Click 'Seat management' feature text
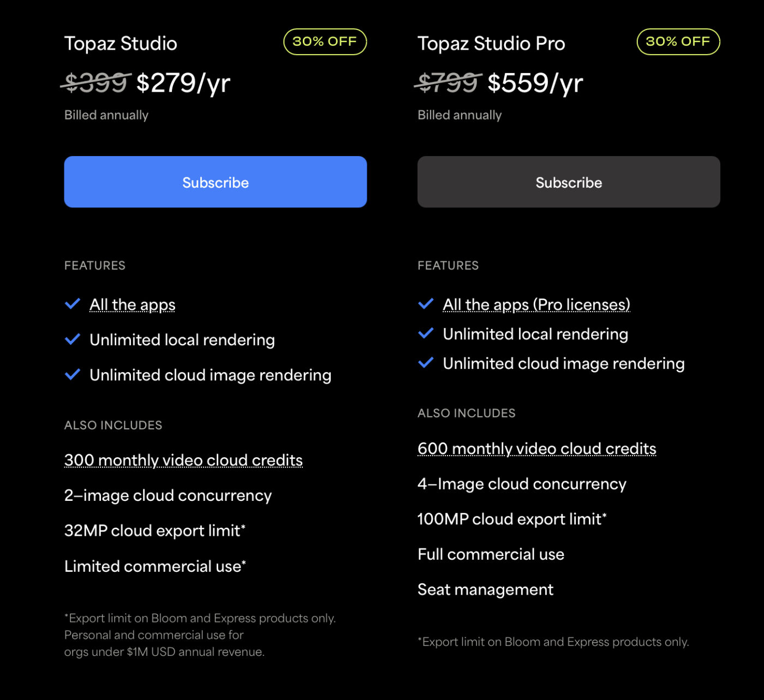The image size is (764, 700). tap(485, 590)
